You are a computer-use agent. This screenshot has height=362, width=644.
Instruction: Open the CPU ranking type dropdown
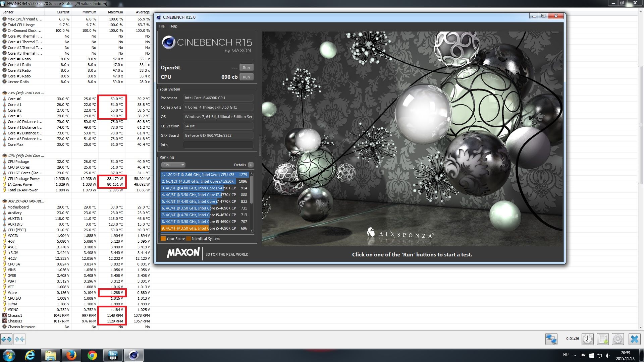click(173, 165)
